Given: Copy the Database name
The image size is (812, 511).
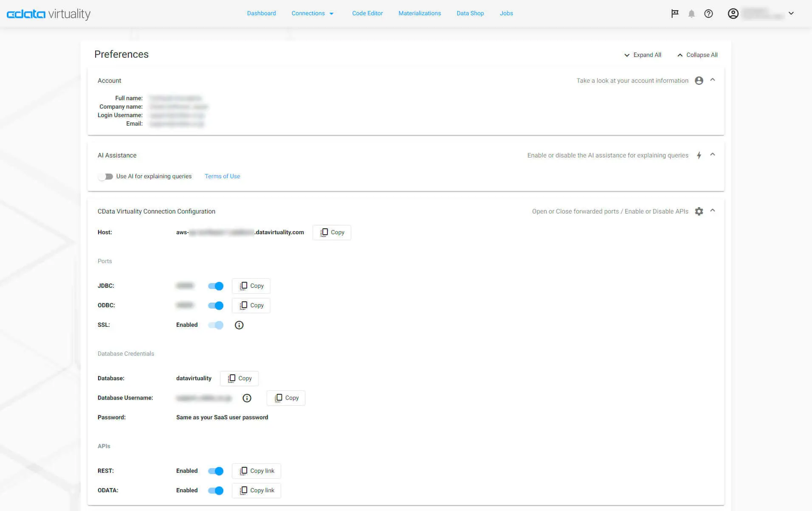Looking at the screenshot, I should 239,379.
